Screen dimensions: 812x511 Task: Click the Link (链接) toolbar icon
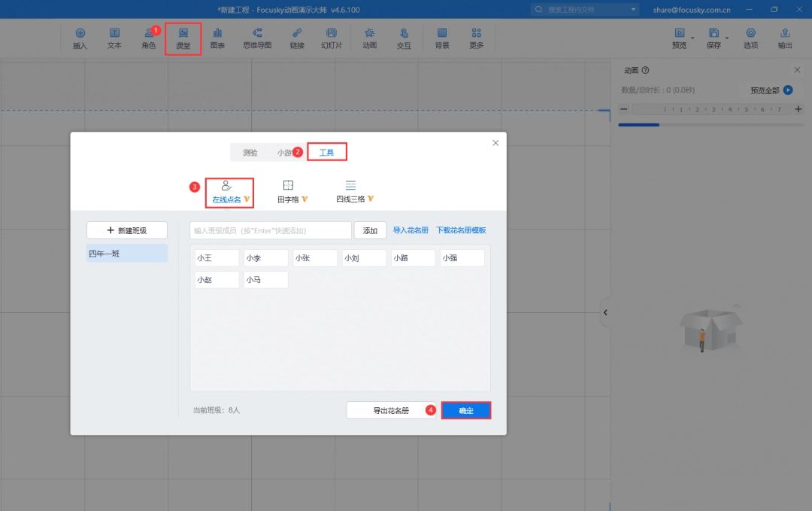click(x=297, y=38)
